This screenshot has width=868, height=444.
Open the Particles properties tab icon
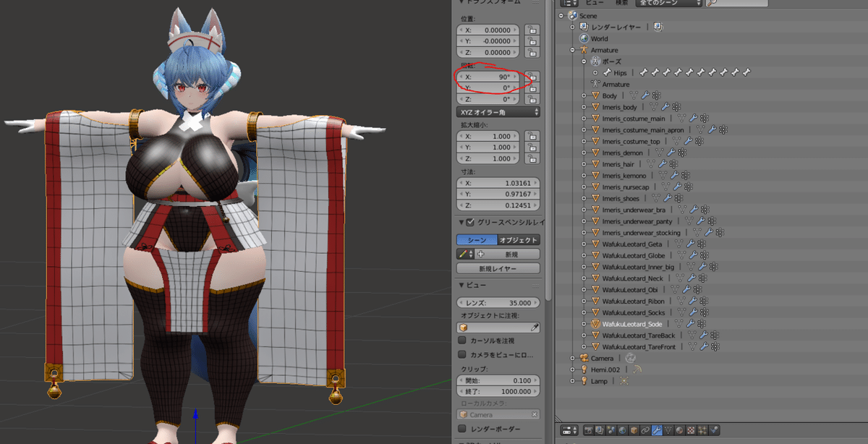(x=704, y=430)
